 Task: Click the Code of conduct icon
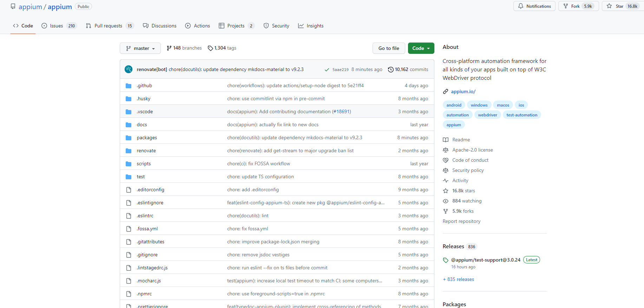pyautogui.click(x=446, y=160)
